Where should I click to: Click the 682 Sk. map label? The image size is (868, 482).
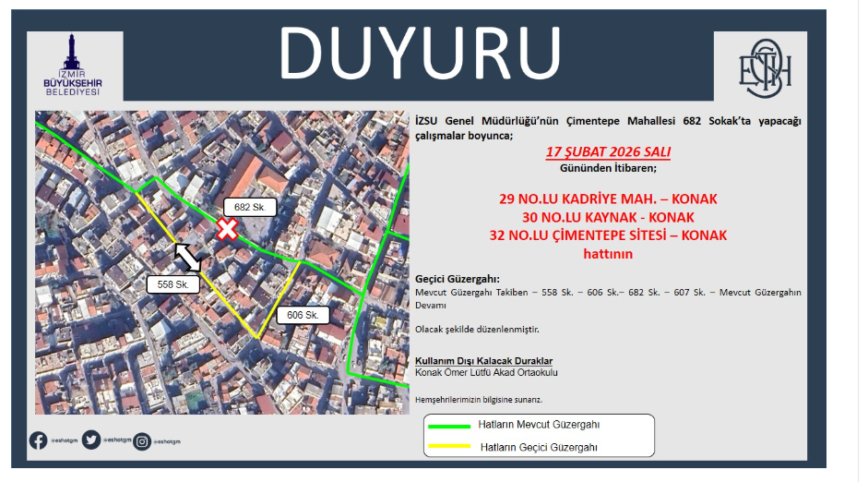coord(249,208)
